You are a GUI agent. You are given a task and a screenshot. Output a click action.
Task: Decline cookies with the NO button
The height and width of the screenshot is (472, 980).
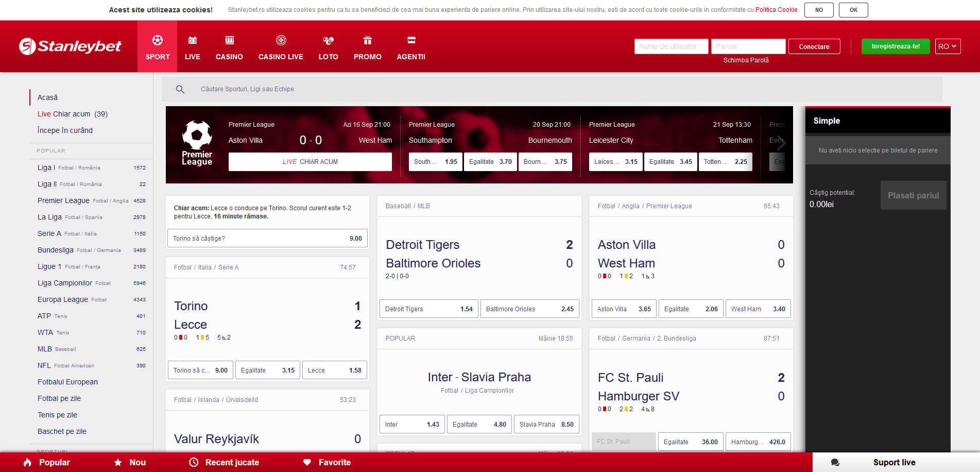click(x=819, y=10)
